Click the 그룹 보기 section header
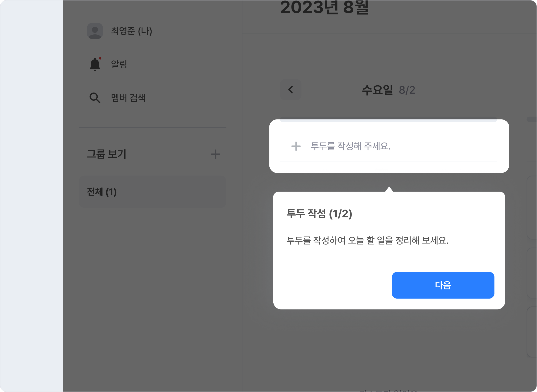This screenshot has width=537, height=392. coord(106,154)
